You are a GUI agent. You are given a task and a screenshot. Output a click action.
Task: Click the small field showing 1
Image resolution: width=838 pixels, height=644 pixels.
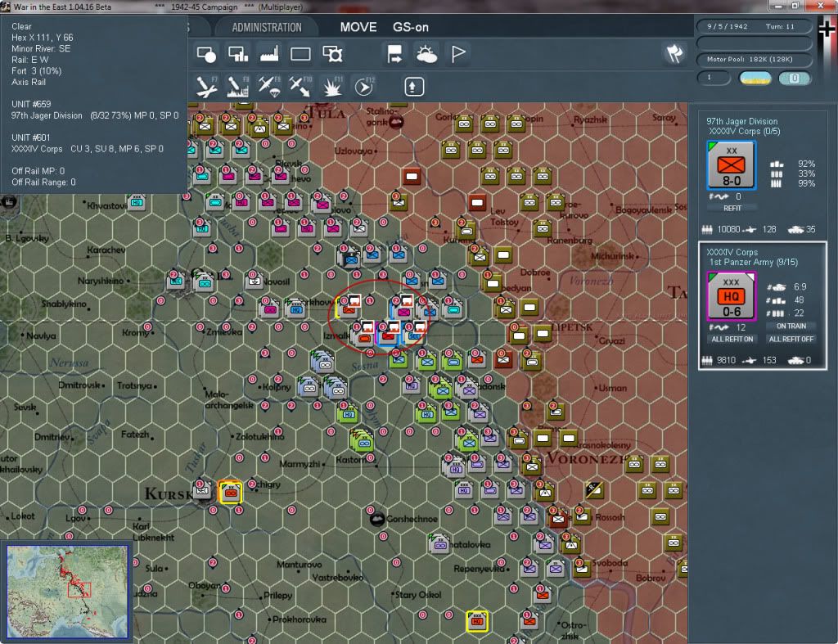tap(714, 78)
